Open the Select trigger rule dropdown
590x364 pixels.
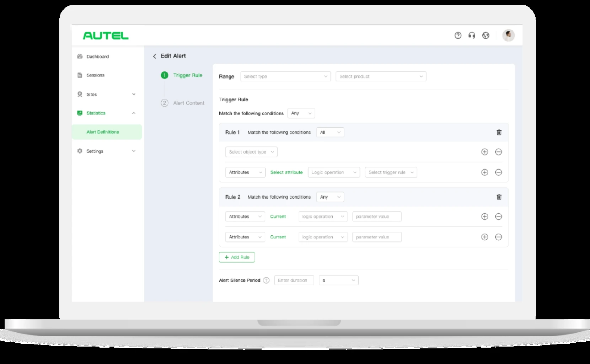point(391,172)
